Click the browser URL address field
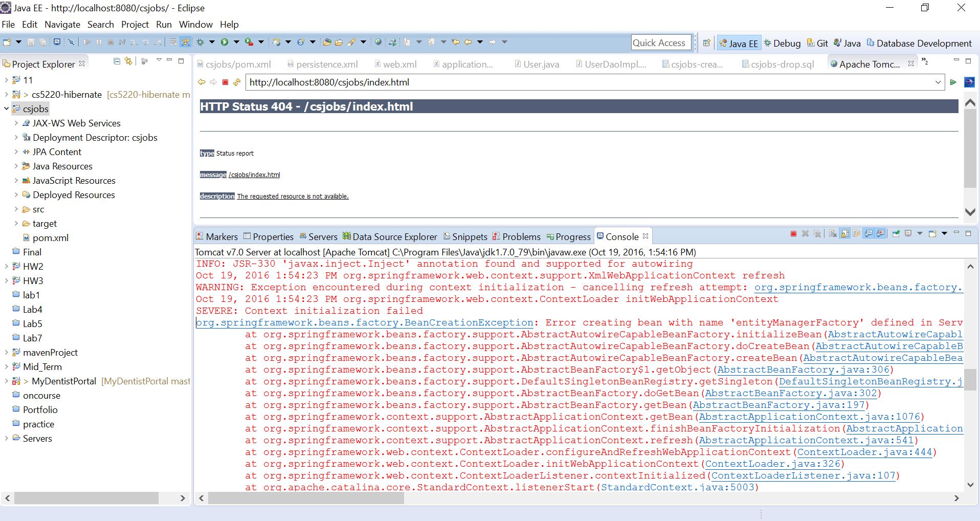Image resolution: width=980 pixels, height=521 pixels. [x=588, y=82]
